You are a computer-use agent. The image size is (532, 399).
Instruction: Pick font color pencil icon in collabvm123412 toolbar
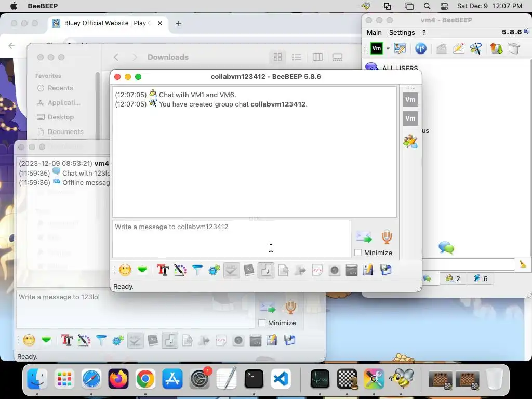[180, 270]
